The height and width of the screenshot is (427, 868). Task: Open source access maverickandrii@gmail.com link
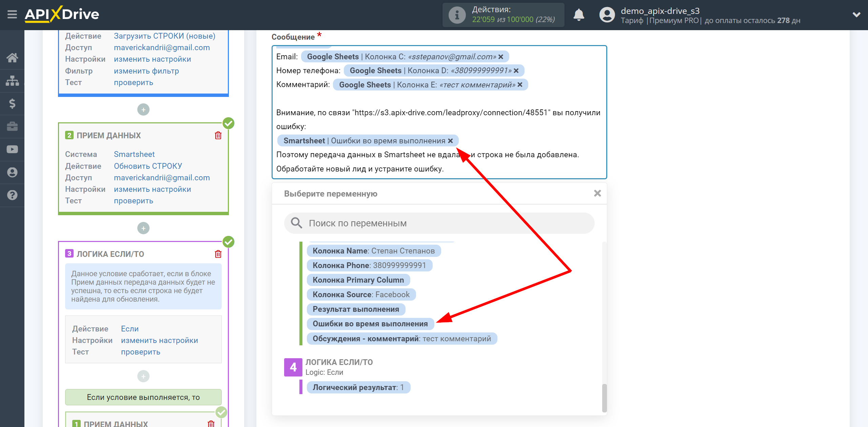[162, 47]
